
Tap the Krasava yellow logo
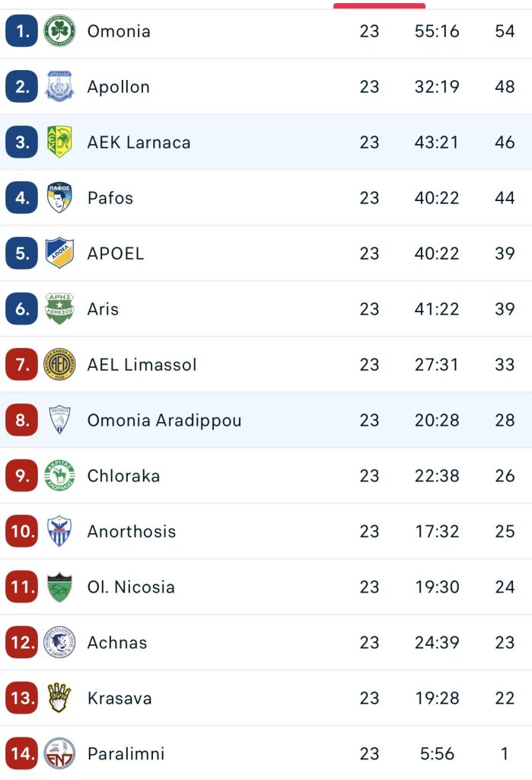(x=59, y=698)
